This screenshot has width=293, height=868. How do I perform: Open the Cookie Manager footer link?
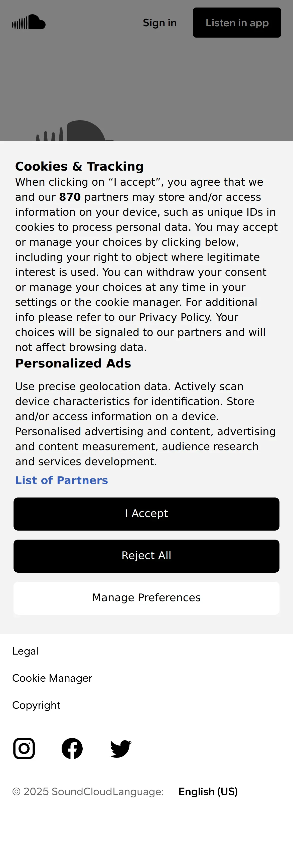[52, 678]
